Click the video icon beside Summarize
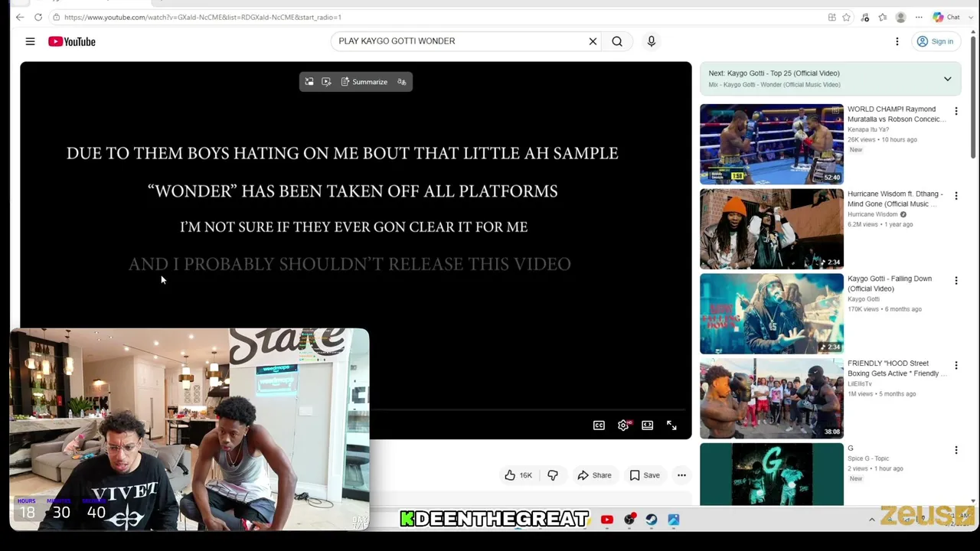Image resolution: width=980 pixels, height=551 pixels. (326, 82)
